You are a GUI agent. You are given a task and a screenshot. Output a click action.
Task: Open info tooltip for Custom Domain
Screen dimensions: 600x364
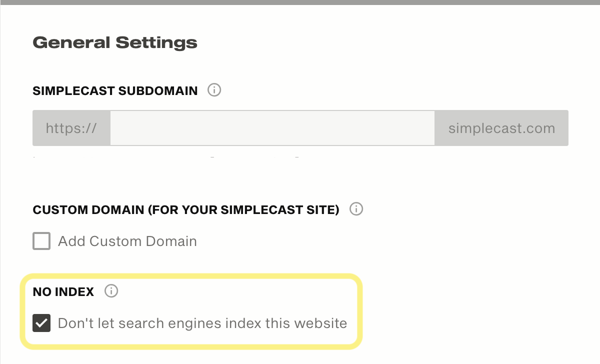point(356,209)
